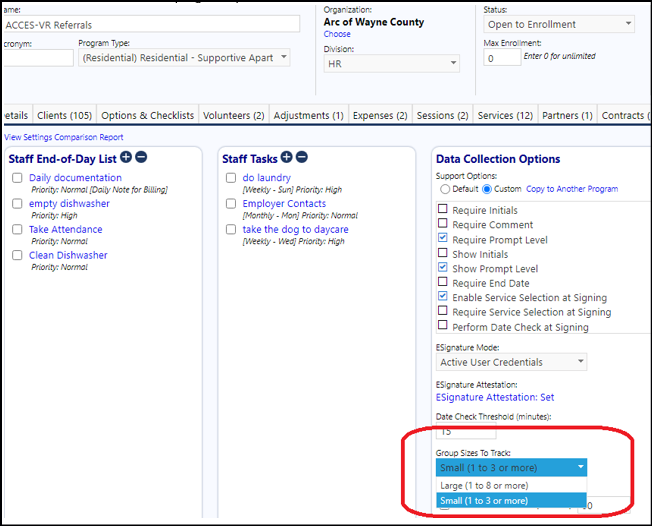Collapse the Group Sizes To Track dropdown
Image resolution: width=652 pixels, height=526 pixels.
pyautogui.click(x=511, y=467)
